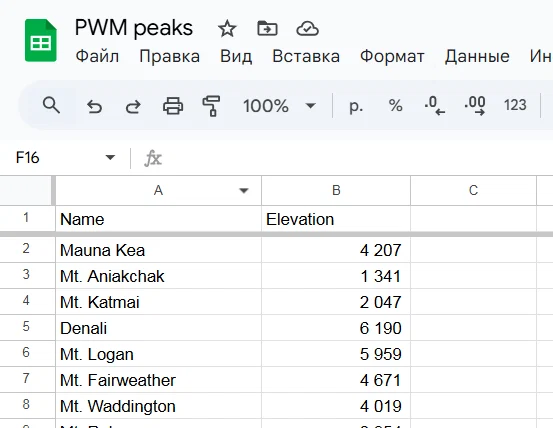
Task: Apply percent number format
Action: pos(395,105)
